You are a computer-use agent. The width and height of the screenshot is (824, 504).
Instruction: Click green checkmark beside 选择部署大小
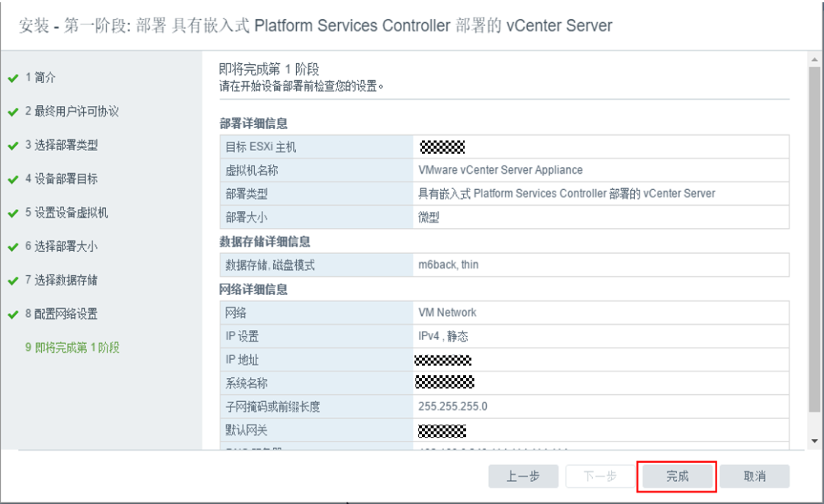point(13,247)
